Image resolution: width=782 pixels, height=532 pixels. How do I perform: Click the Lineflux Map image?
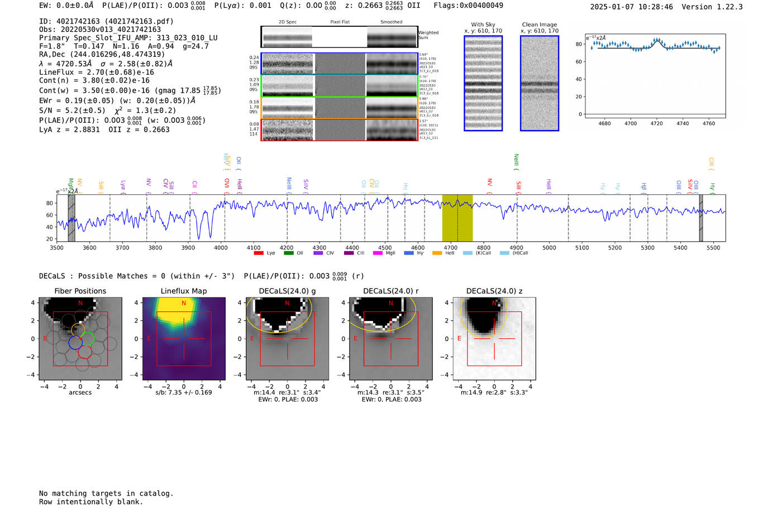point(184,338)
